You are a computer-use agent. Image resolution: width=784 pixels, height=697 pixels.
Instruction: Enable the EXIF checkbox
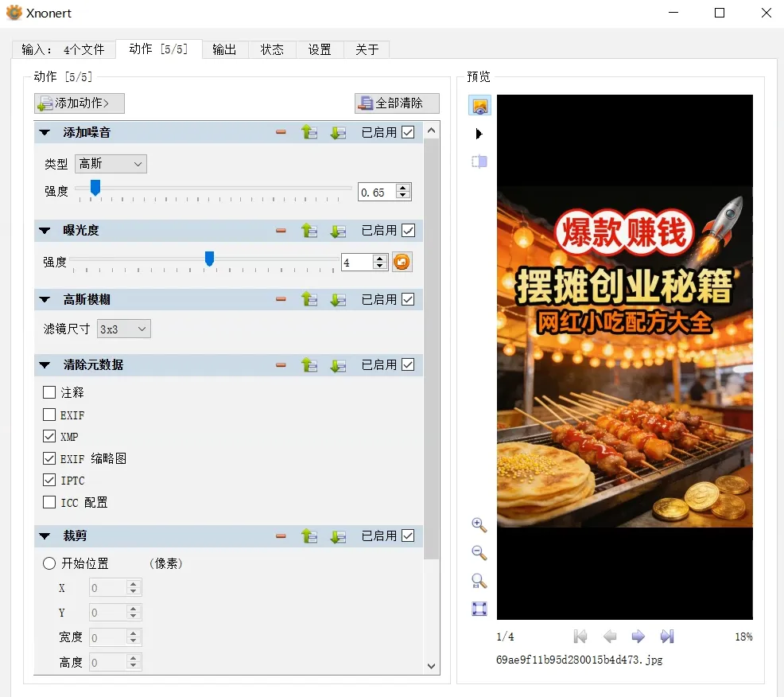[x=49, y=415]
